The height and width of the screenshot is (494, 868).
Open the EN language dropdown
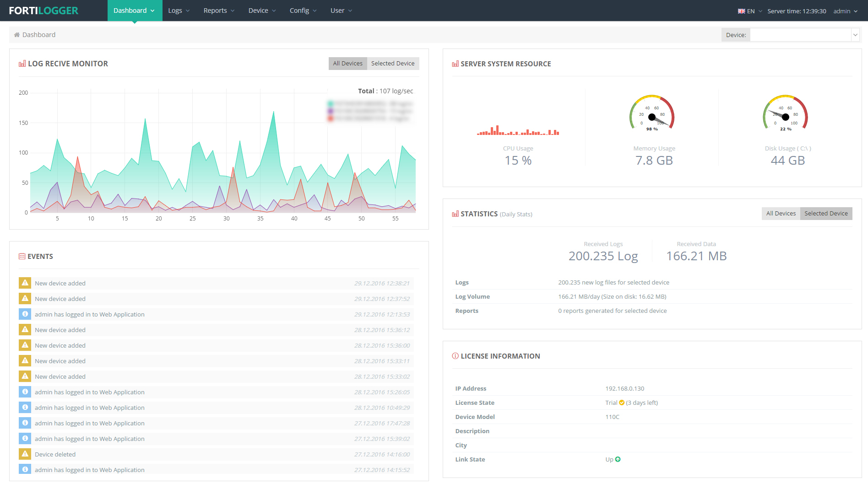point(750,11)
